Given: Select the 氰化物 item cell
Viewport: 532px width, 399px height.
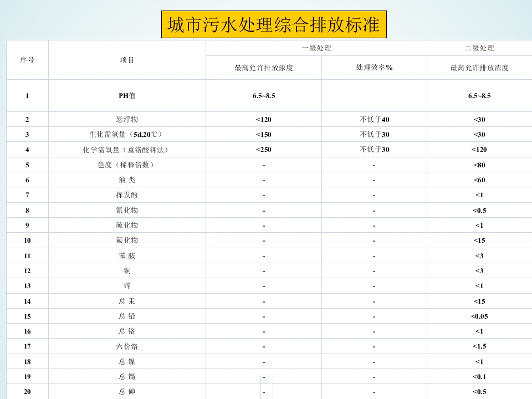Looking at the screenshot, I should (x=127, y=210).
